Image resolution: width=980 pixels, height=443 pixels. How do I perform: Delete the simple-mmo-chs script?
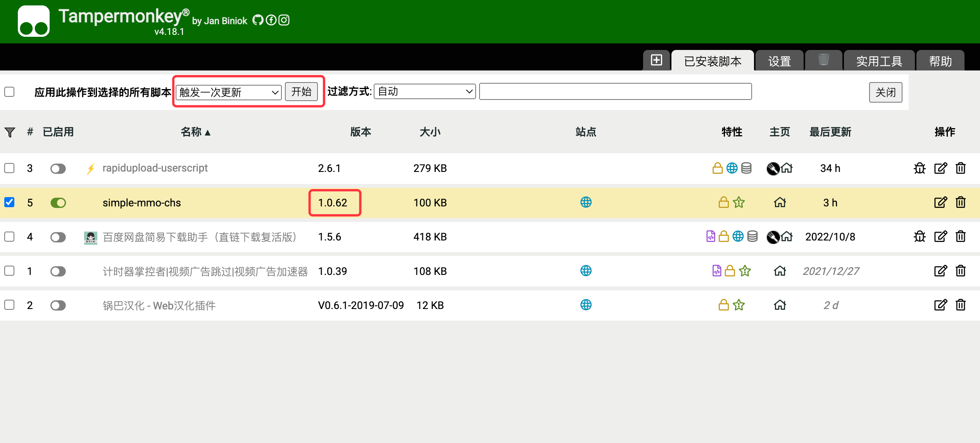click(x=961, y=202)
